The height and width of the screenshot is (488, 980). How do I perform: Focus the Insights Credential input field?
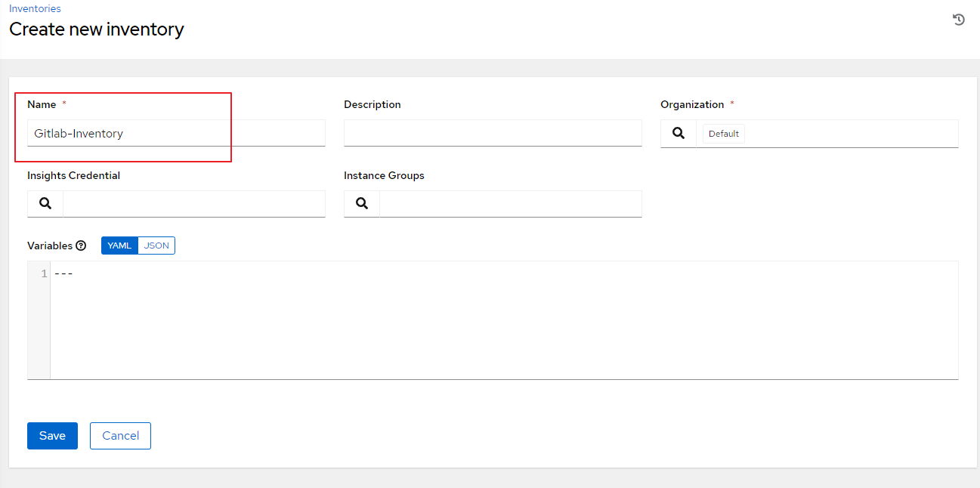pos(194,204)
